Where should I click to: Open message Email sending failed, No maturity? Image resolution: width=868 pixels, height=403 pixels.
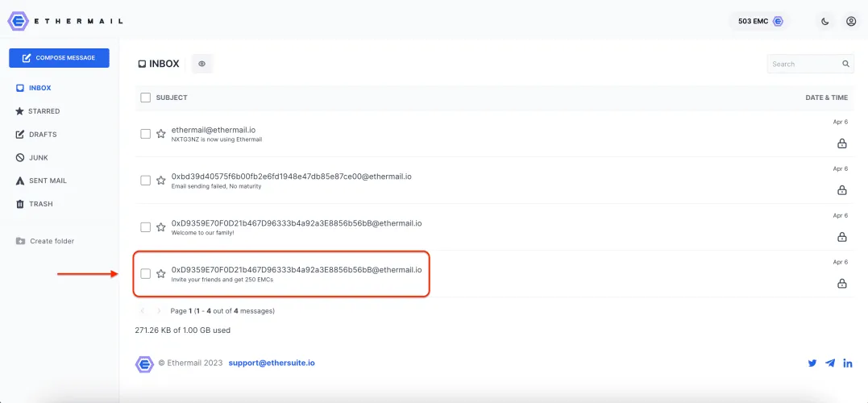217,186
